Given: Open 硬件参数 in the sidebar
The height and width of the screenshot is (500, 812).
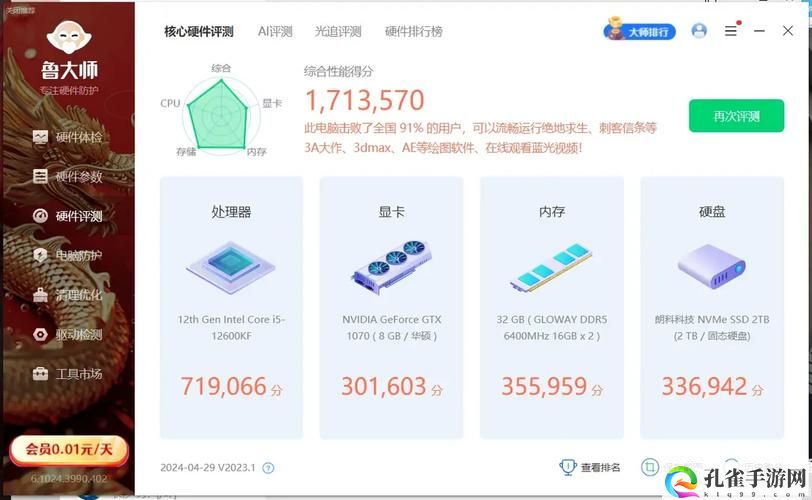Looking at the screenshot, I should click(x=67, y=177).
